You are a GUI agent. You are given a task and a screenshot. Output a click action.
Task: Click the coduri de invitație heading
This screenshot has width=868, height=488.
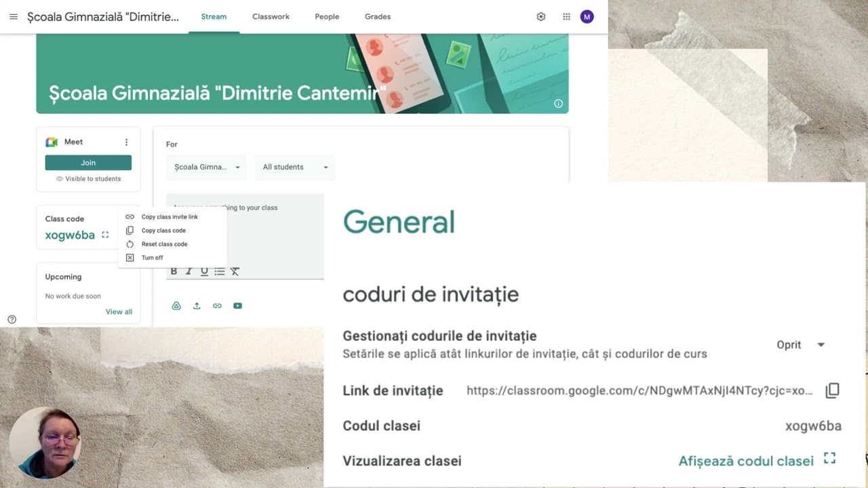(431, 294)
